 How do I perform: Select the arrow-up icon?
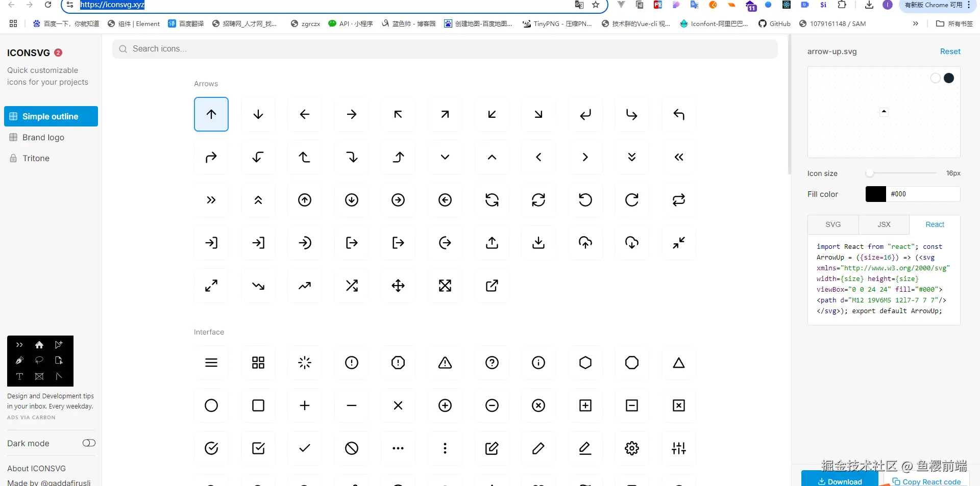click(211, 114)
